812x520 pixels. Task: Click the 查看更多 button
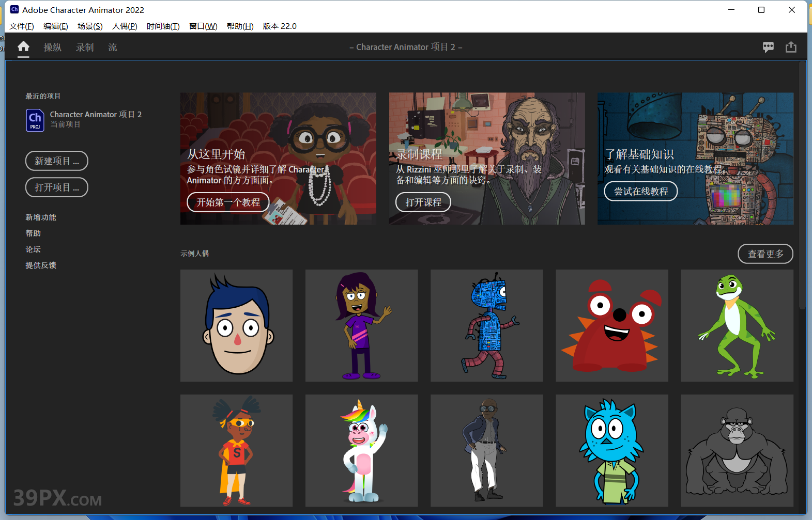tap(765, 254)
